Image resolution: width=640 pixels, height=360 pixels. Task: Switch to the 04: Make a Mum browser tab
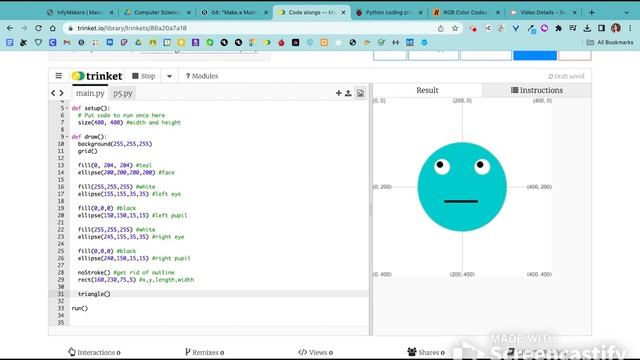coord(234,13)
